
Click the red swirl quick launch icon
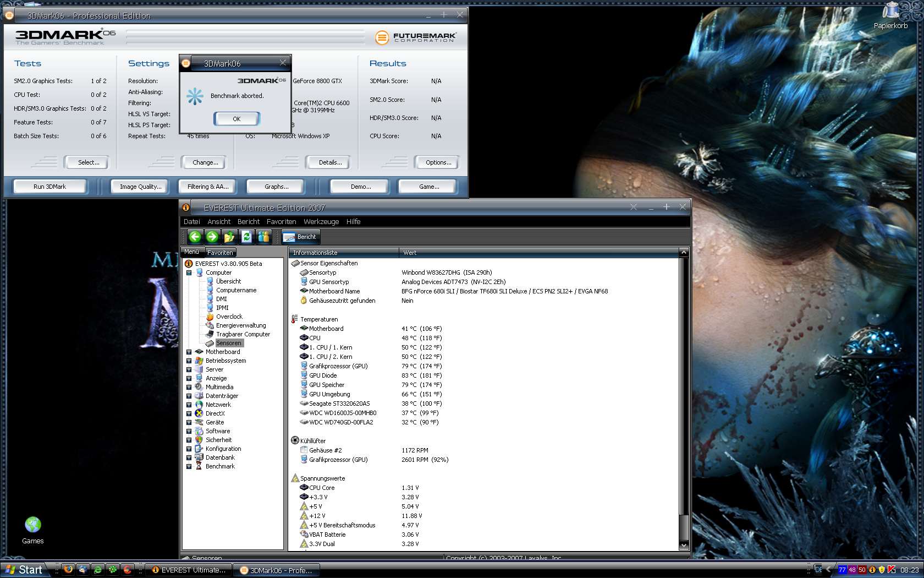[127, 570]
